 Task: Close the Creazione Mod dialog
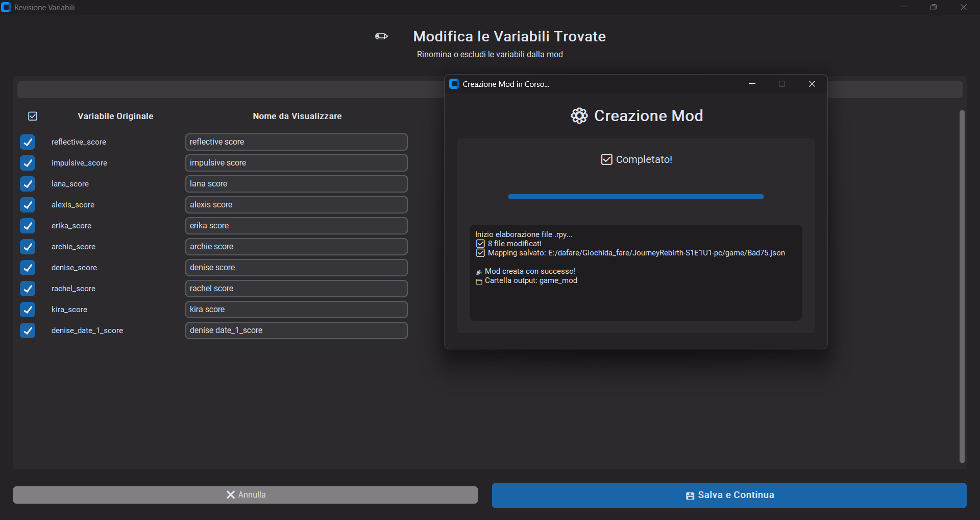tap(812, 84)
